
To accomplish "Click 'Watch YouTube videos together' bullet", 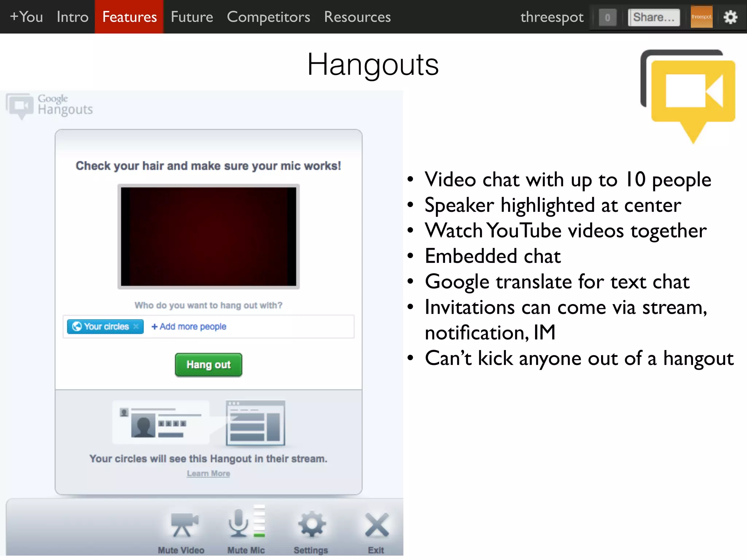I will coord(565,231).
